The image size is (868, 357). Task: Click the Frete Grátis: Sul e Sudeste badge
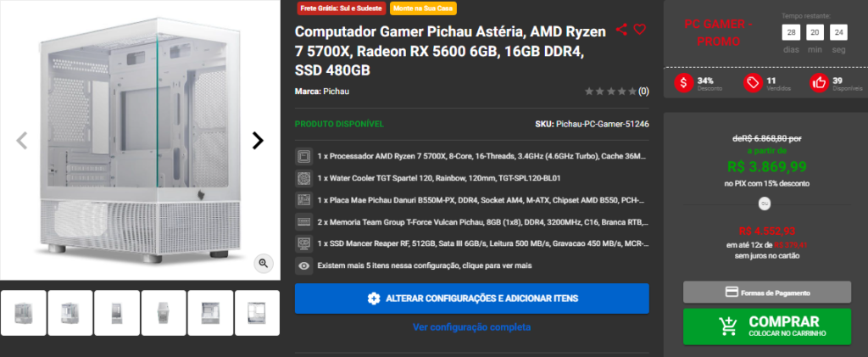tap(341, 8)
